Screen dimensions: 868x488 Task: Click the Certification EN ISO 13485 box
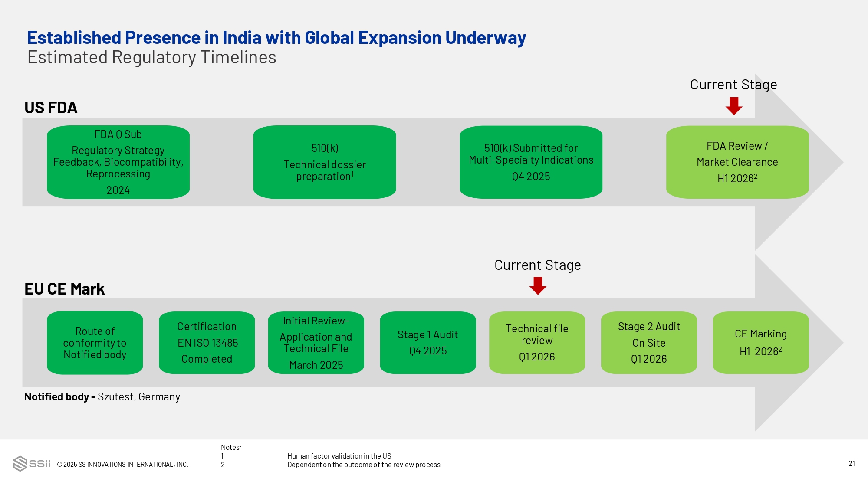pyautogui.click(x=207, y=343)
